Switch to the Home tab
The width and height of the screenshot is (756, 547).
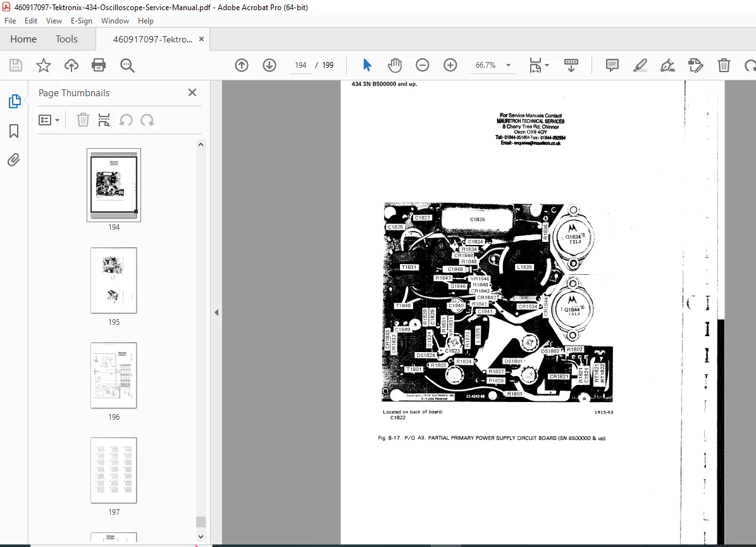(23, 39)
